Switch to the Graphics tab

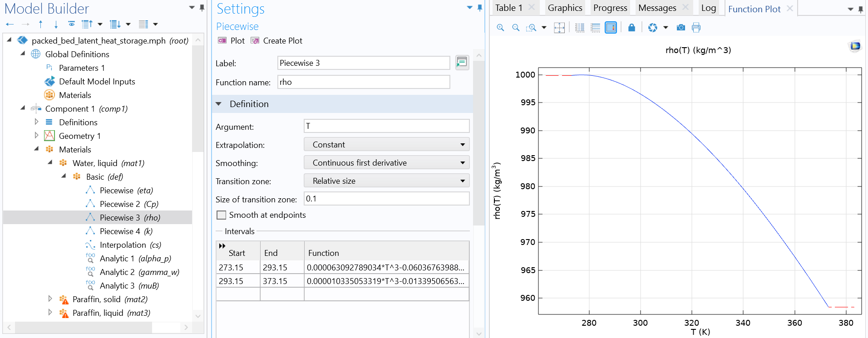[x=565, y=8]
